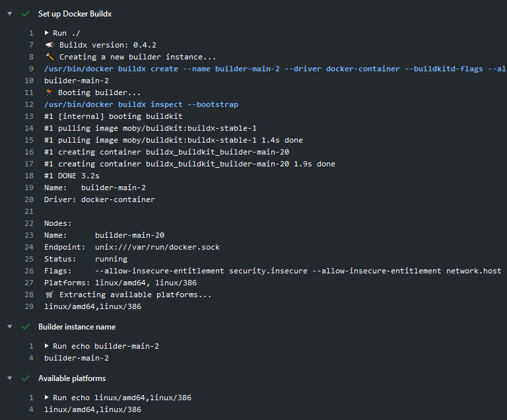Click the cart icon before Extracting available platforms
This screenshot has height=420, width=507.
pyautogui.click(x=49, y=295)
